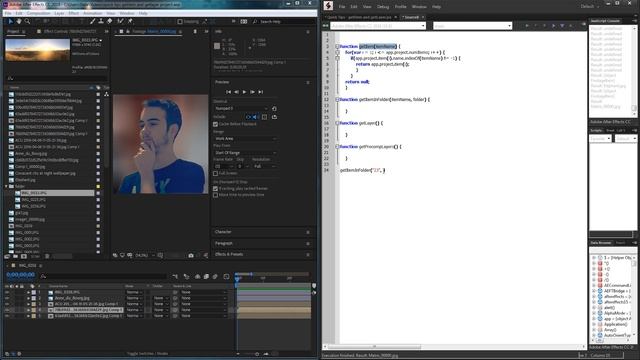The width and height of the screenshot is (640, 360).
Task: Select the Brush tool in After Effects toolbar
Action: point(93,21)
